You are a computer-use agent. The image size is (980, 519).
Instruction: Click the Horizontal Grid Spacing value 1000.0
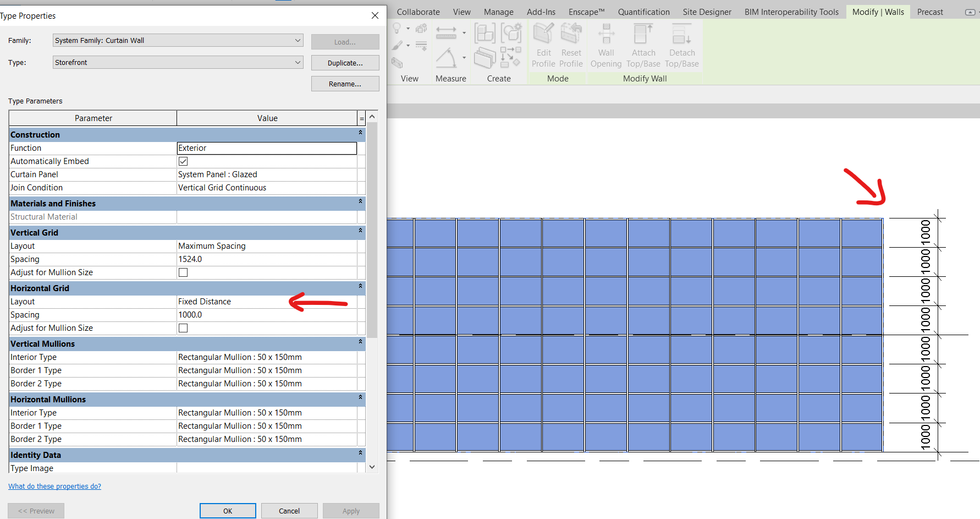tap(267, 315)
